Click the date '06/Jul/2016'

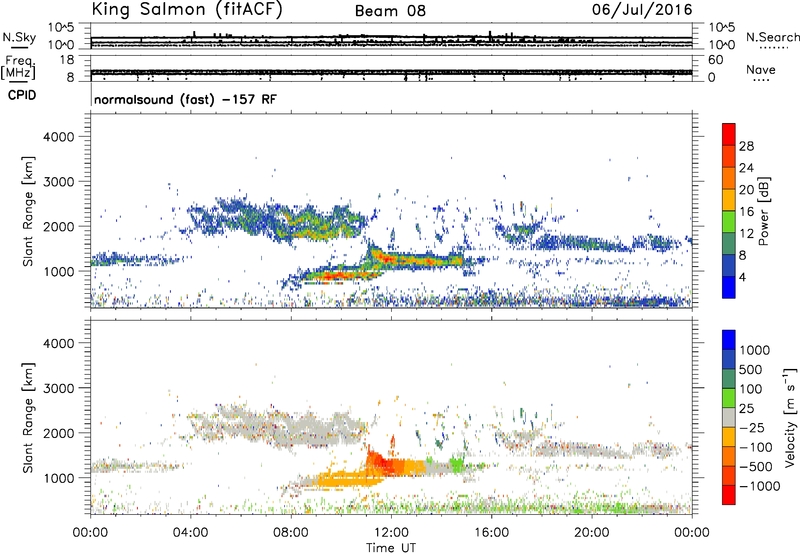(x=642, y=10)
